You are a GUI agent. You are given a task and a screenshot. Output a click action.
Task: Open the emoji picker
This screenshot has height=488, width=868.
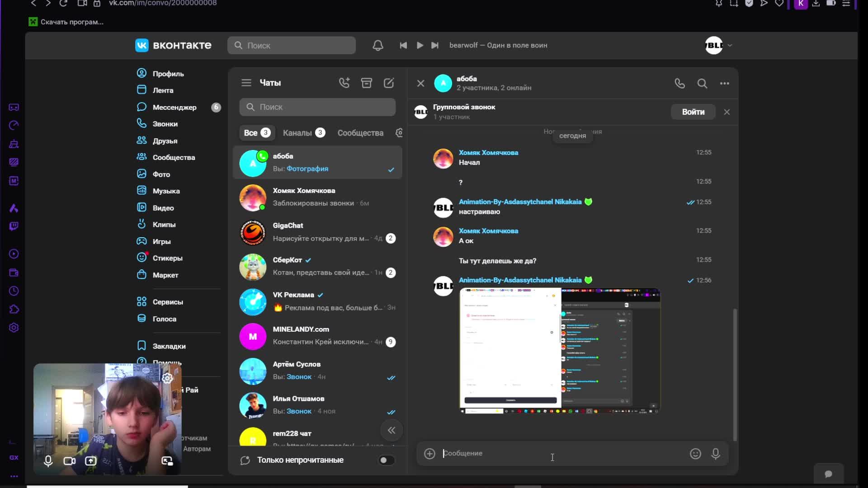click(x=695, y=454)
